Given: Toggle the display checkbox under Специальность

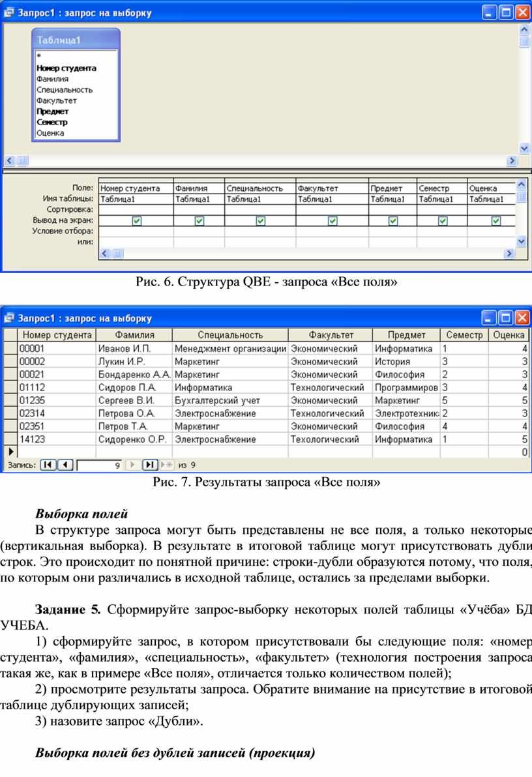Looking at the screenshot, I should 260,221.
